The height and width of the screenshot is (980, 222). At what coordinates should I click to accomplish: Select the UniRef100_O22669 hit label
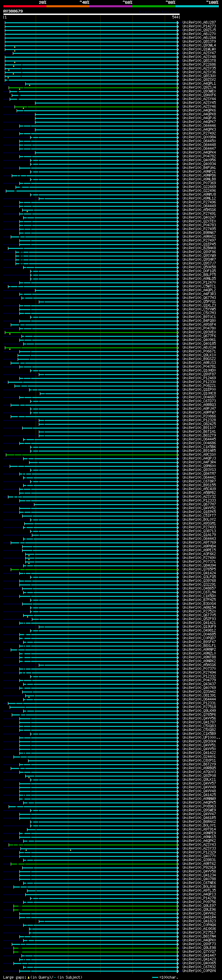[199, 187]
